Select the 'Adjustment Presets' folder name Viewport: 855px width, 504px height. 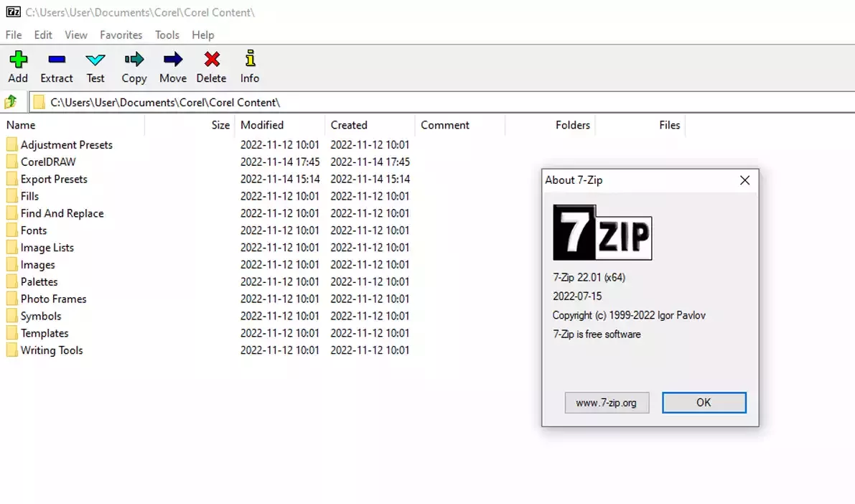(x=67, y=144)
